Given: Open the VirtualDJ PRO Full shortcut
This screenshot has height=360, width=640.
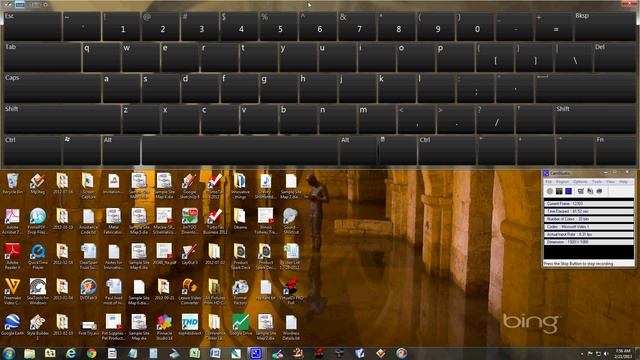Looking at the screenshot, I should 291,291.
